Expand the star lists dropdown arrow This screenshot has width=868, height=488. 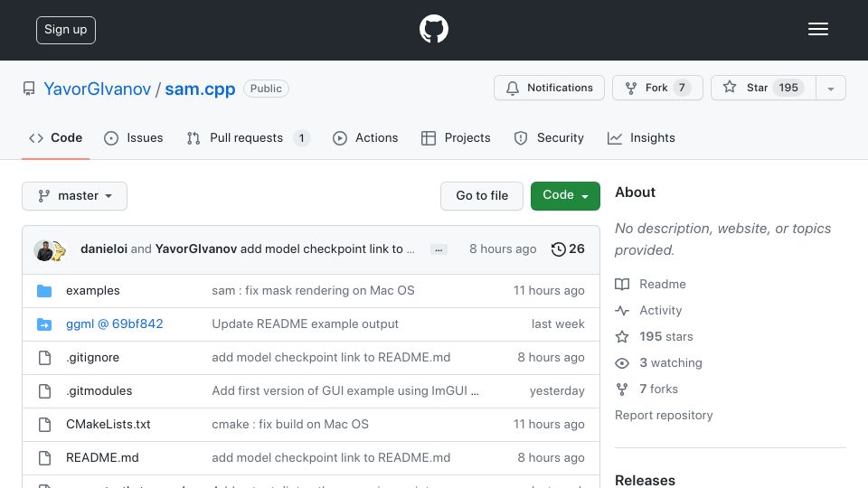click(x=830, y=89)
